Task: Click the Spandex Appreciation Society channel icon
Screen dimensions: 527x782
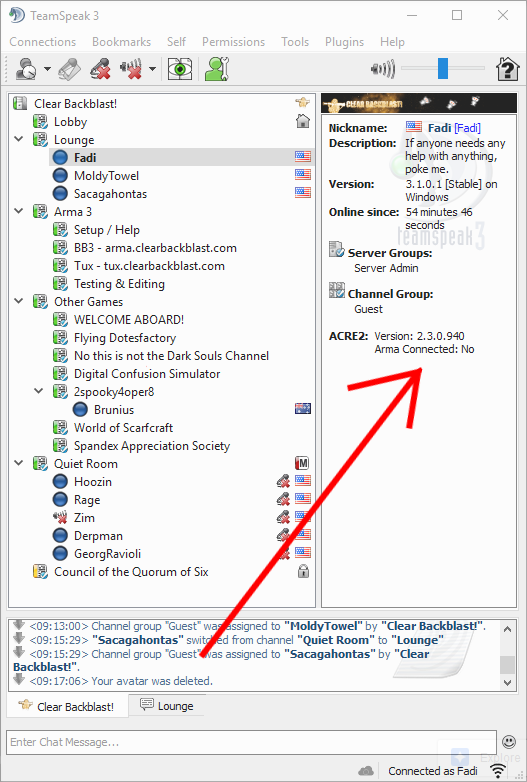Action: (60, 445)
